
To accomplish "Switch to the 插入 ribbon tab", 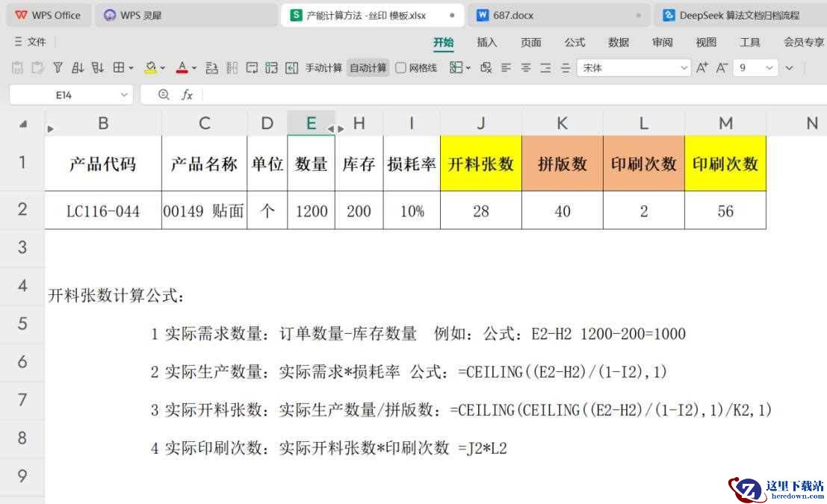I will [487, 42].
